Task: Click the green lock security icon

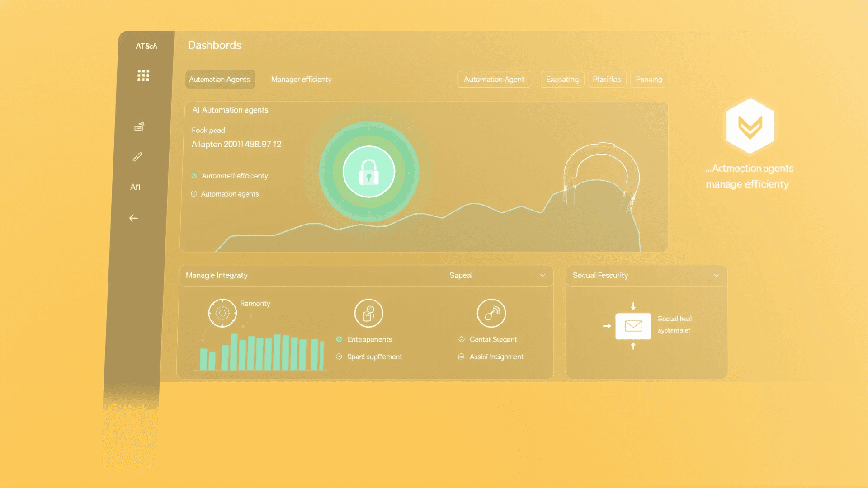Action: [369, 172]
